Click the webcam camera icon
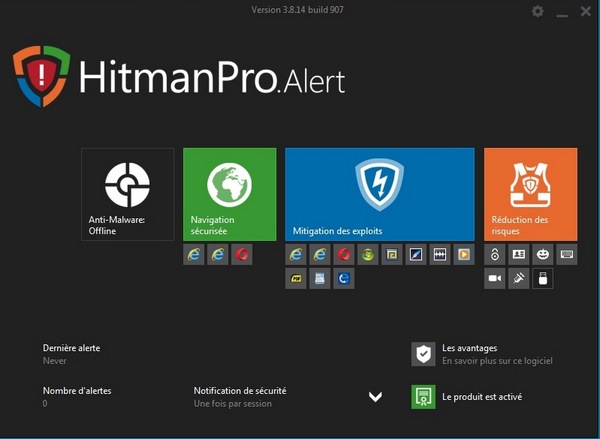This screenshot has height=439, width=600. pyautogui.click(x=495, y=279)
